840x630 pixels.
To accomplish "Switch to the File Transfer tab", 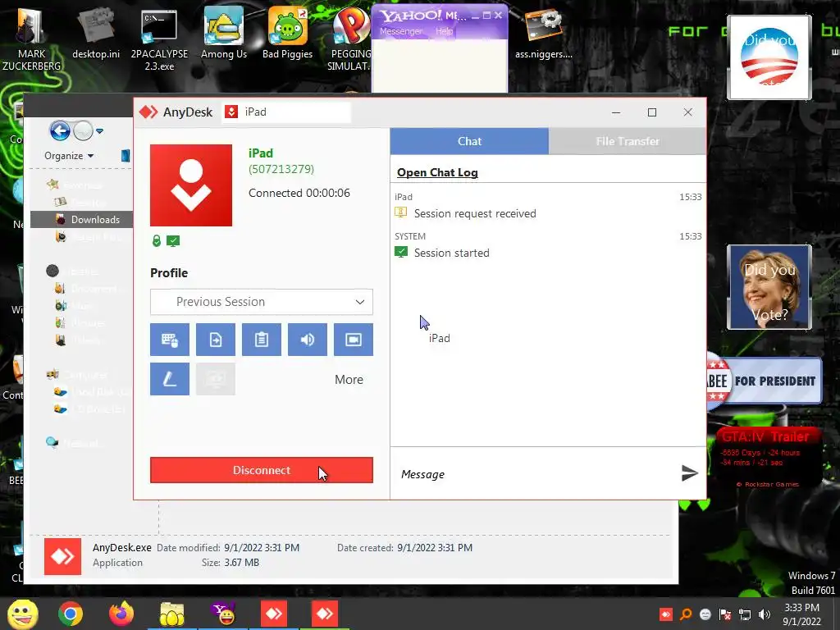I will point(628,141).
